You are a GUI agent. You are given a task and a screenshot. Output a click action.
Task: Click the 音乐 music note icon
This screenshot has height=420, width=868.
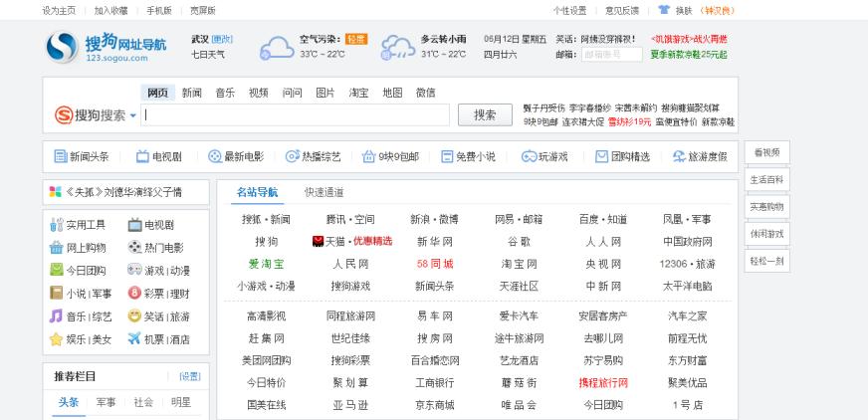(x=57, y=315)
